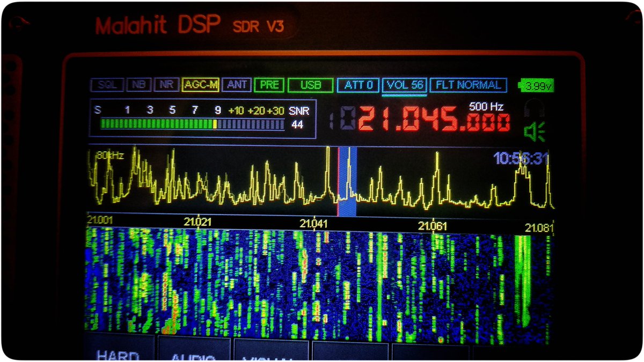
Task: Tap the blue filter passband marker
Action: point(347,181)
